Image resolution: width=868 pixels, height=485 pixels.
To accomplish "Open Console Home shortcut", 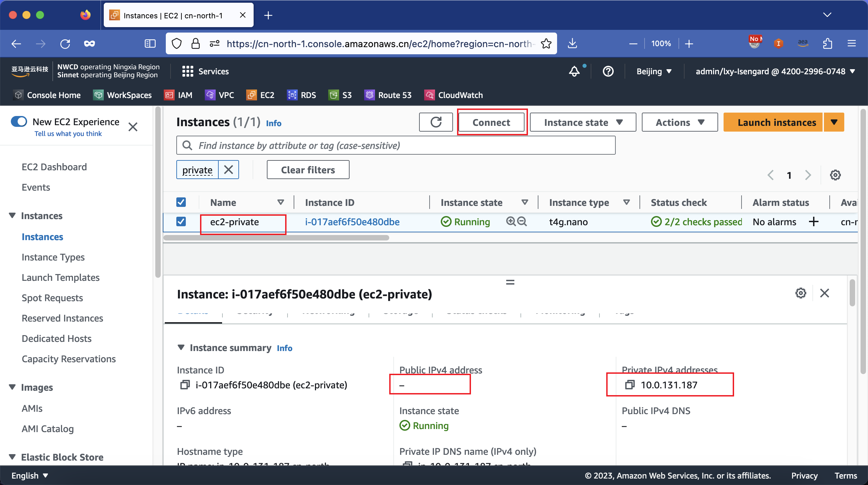I will tap(47, 95).
